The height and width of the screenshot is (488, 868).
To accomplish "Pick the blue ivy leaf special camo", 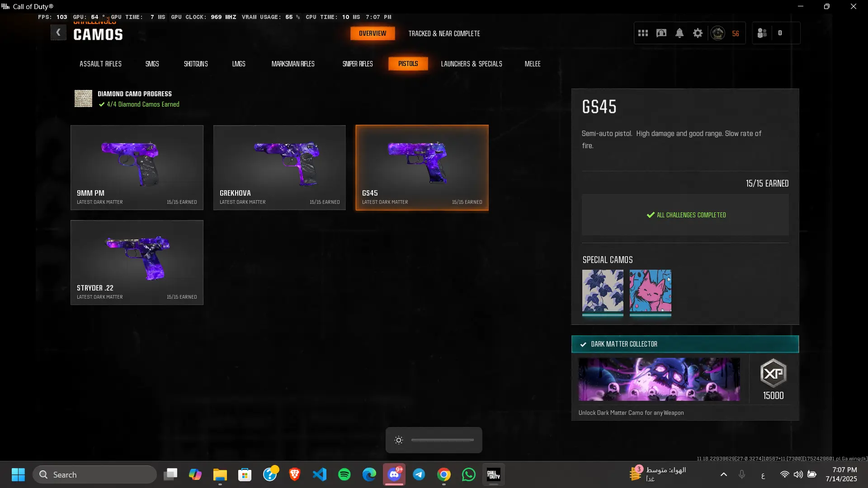I will pyautogui.click(x=603, y=291).
